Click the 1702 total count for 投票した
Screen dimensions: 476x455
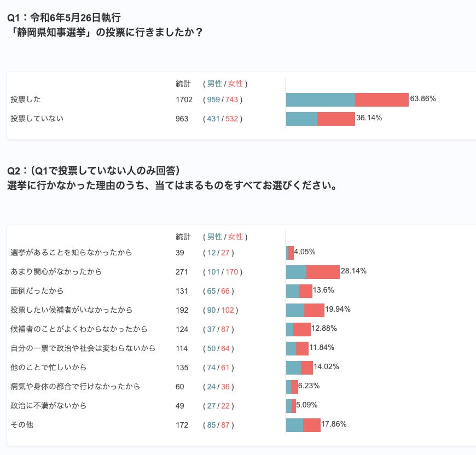pyautogui.click(x=184, y=100)
